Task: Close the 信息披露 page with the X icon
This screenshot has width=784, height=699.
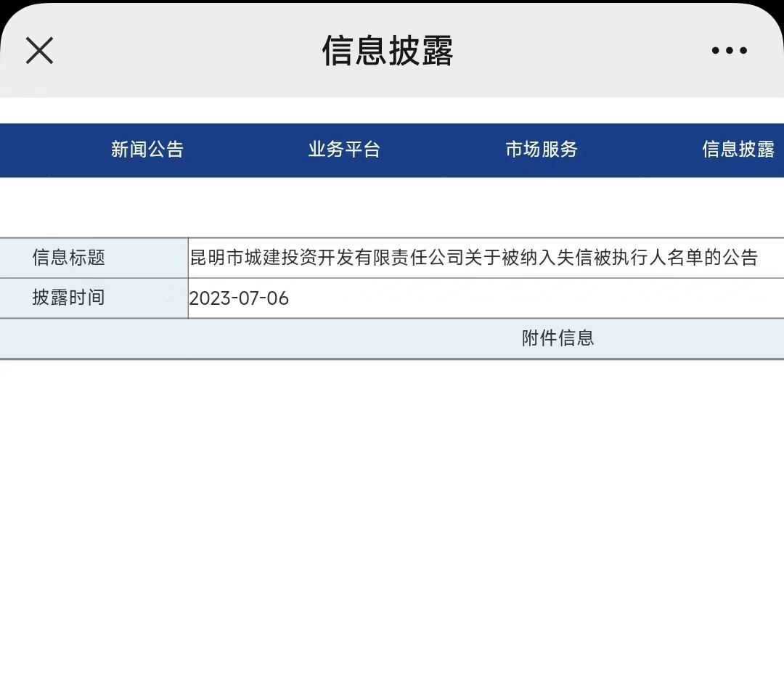Action: tap(39, 51)
